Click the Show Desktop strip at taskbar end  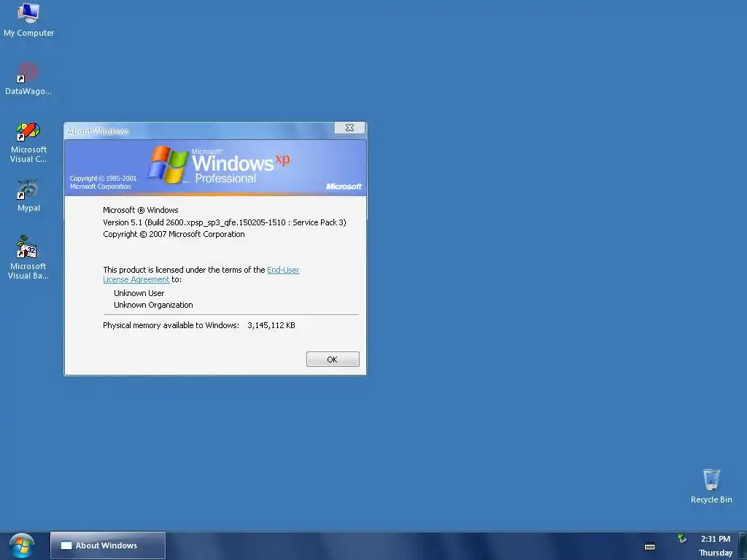click(x=742, y=545)
